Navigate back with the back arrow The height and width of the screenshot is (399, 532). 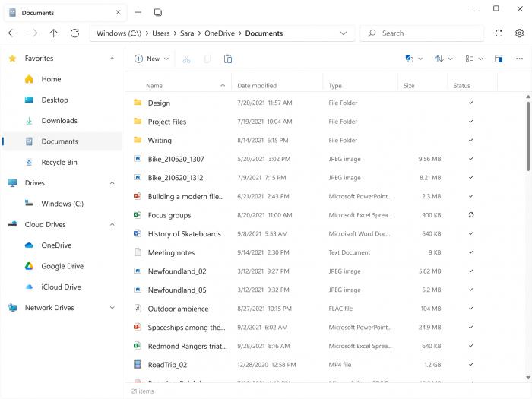pyautogui.click(x=12, y=33)
